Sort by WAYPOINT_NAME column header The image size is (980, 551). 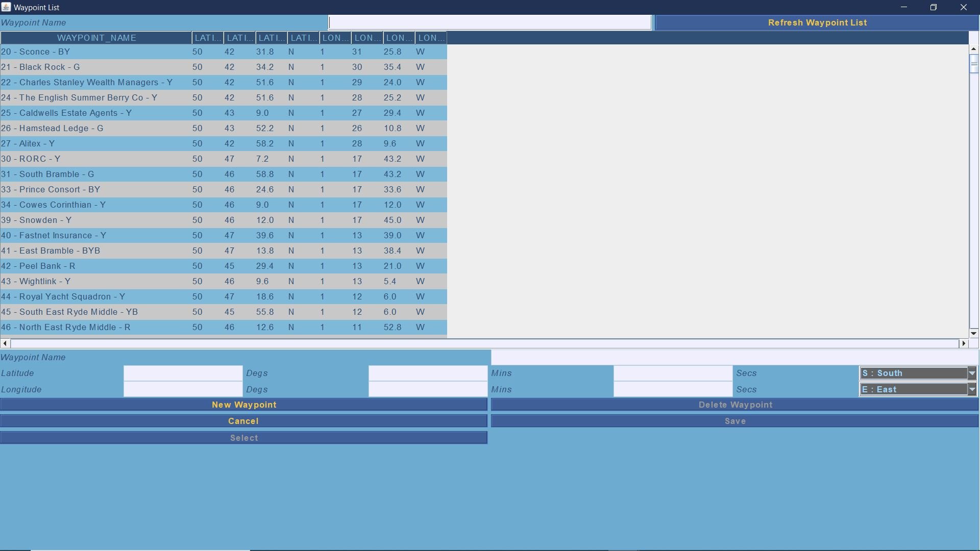96,38
